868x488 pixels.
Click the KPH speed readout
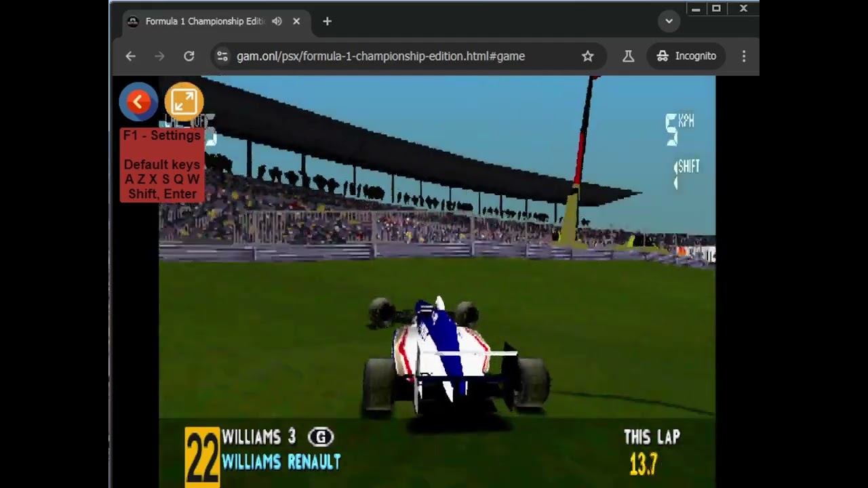coord(679,129)
